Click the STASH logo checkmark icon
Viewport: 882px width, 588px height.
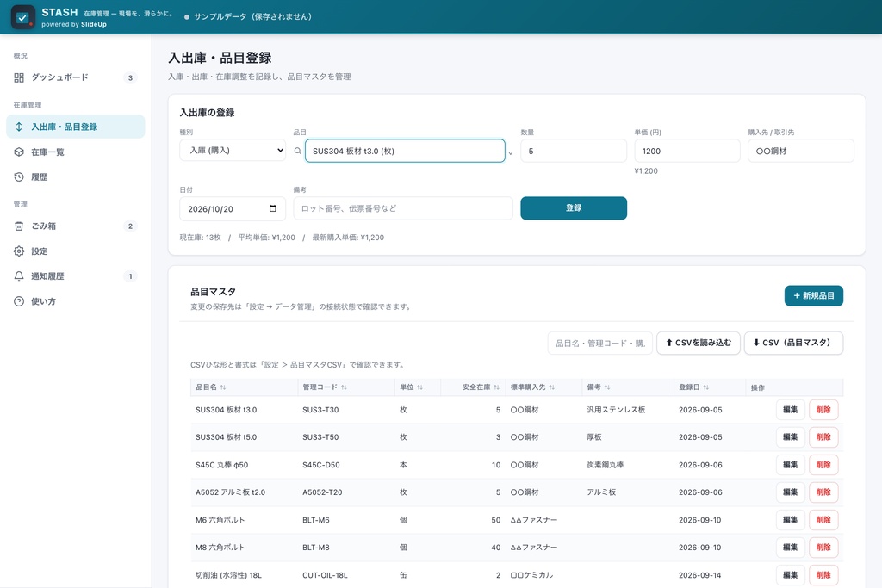click(23, 17)
